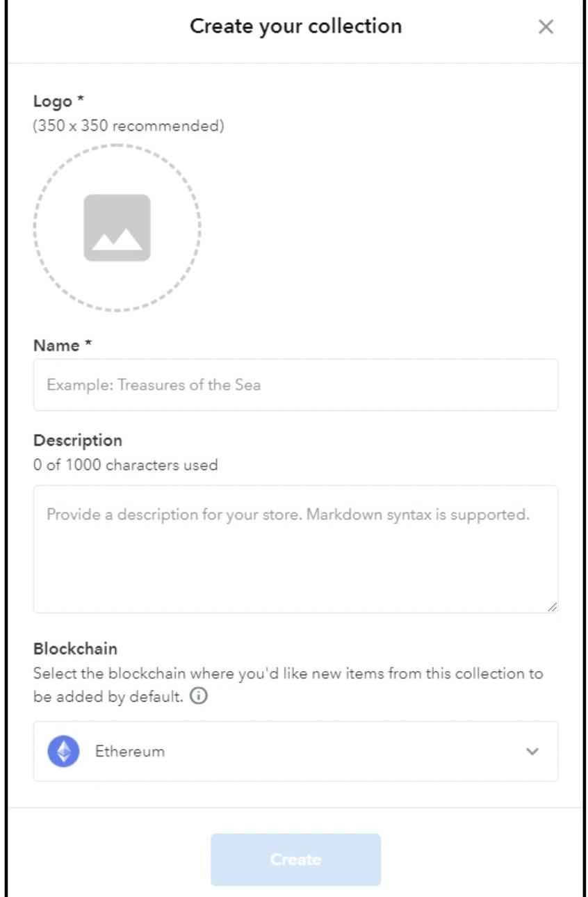Click the "Select the blockchain" helper text
The image size is (588, 897).
pyautogui.click(x=288, y=674)
